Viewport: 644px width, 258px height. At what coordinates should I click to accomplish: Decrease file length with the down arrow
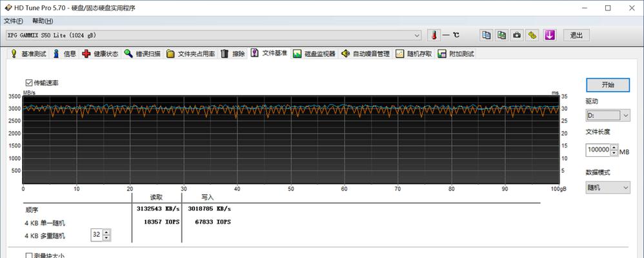(x=614, y=153)
